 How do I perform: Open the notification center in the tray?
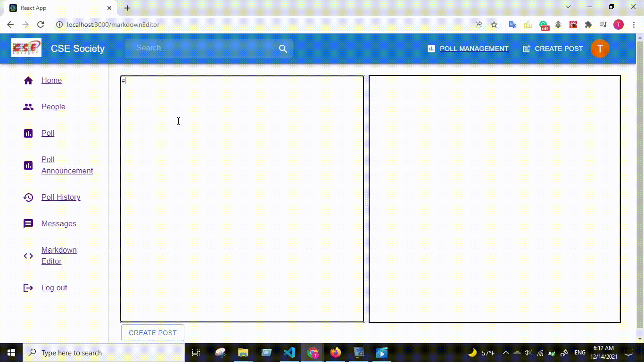628,352
